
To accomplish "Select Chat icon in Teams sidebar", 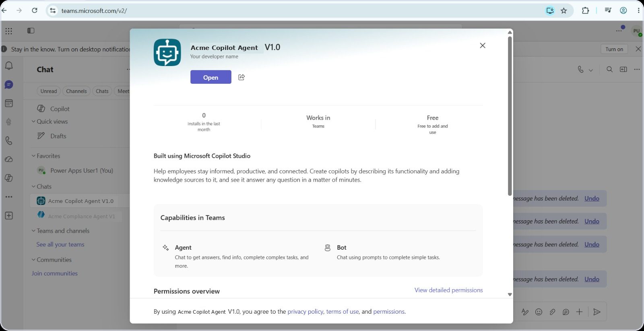I will click(9, 85).
